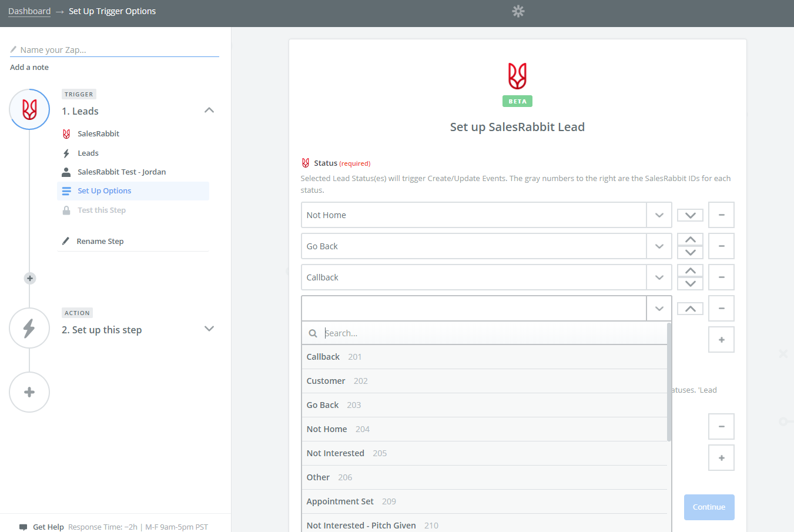This screenshot has width=794, height=532.
Task: Close the open empty status dropdown arrow
Action: (659, 309)
